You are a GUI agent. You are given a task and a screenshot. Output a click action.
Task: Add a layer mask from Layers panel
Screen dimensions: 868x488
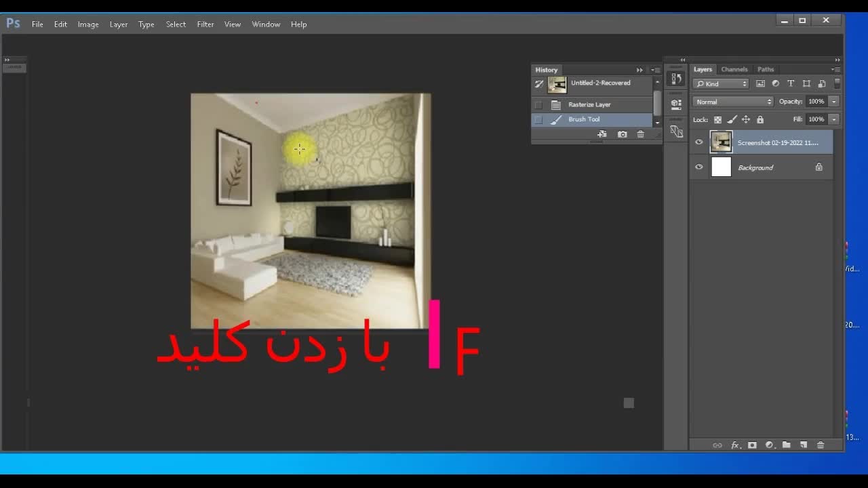click(752, 445)
